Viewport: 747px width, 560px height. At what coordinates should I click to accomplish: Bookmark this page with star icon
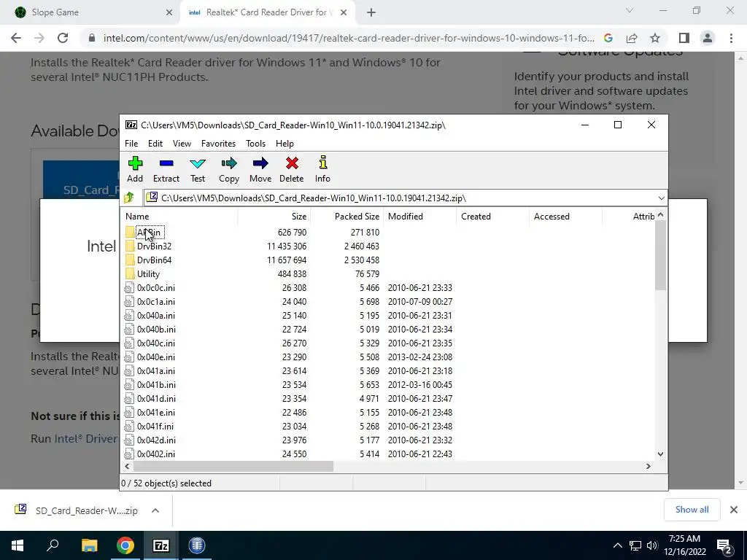coord(655,38)
